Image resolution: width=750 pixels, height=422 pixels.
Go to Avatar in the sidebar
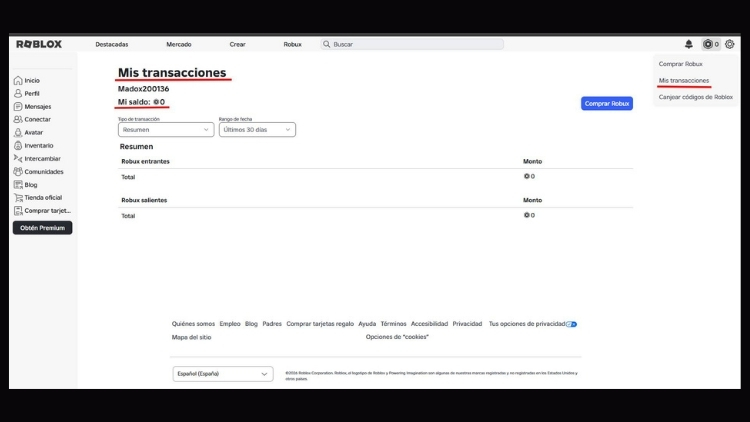[x=33, y=132]
